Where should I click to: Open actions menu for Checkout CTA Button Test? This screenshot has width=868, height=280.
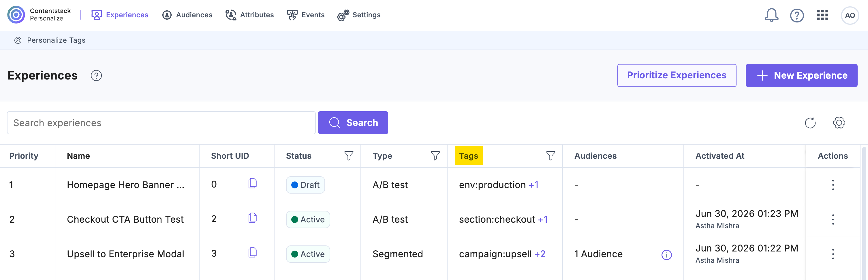point(833,220)
